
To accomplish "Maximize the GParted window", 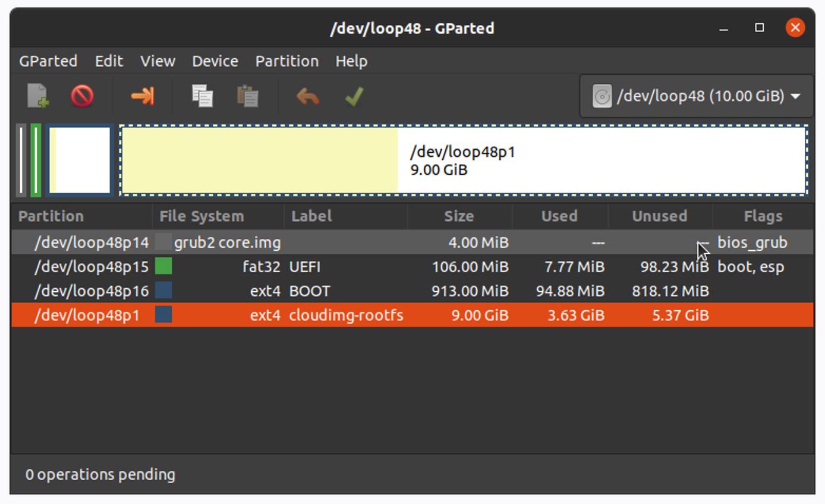I will [x=759, y=28].
